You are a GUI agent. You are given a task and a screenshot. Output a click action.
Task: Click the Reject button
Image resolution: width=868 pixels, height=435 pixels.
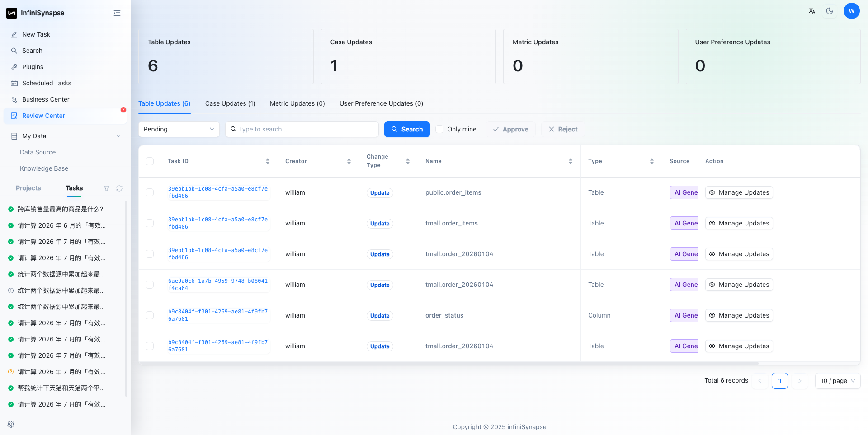click(563, 129)
